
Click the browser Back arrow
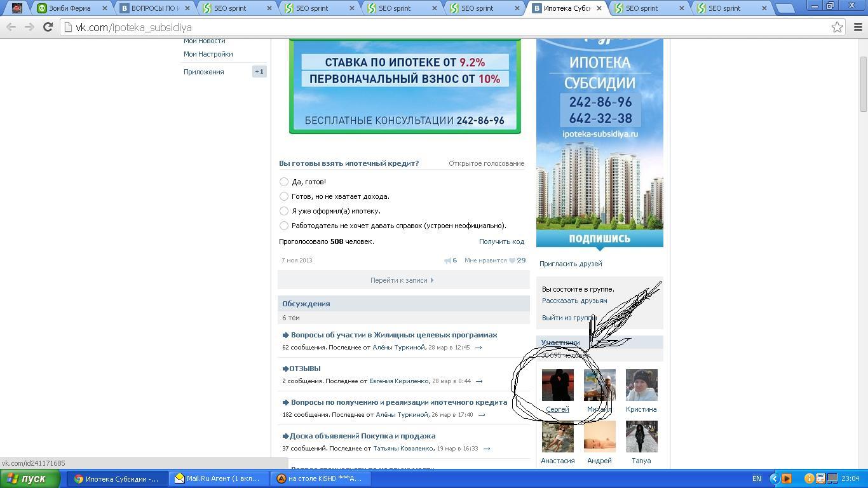pos(11,27)
